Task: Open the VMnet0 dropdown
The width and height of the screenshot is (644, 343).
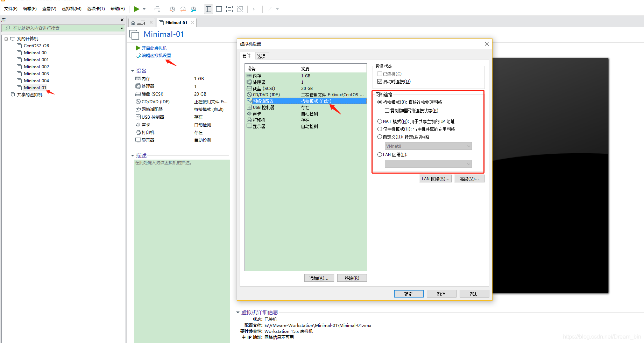Action: tap(428, 146)
